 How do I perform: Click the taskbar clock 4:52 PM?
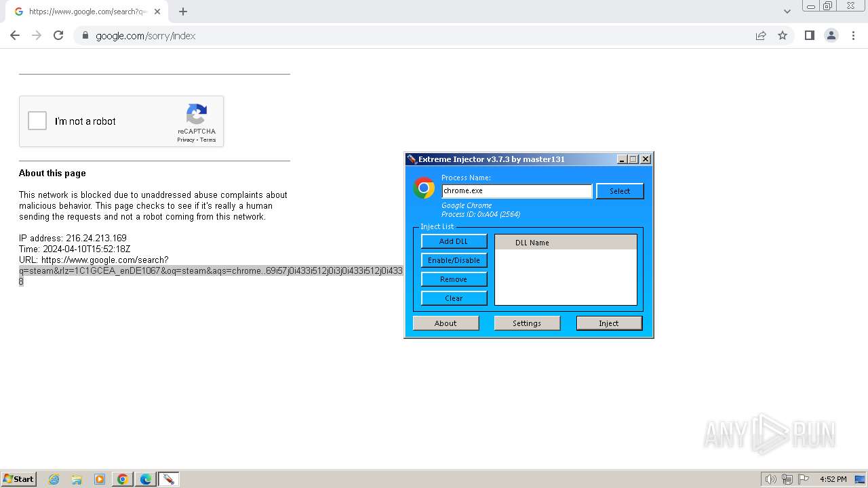833,479
